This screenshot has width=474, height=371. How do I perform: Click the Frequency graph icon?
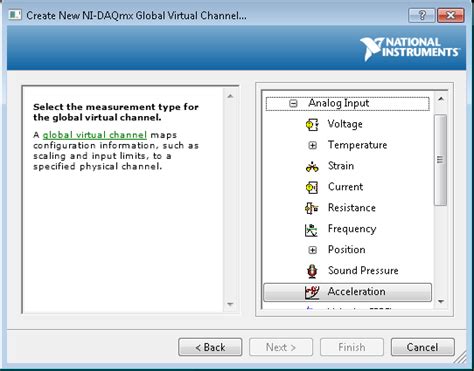point(311,229)
